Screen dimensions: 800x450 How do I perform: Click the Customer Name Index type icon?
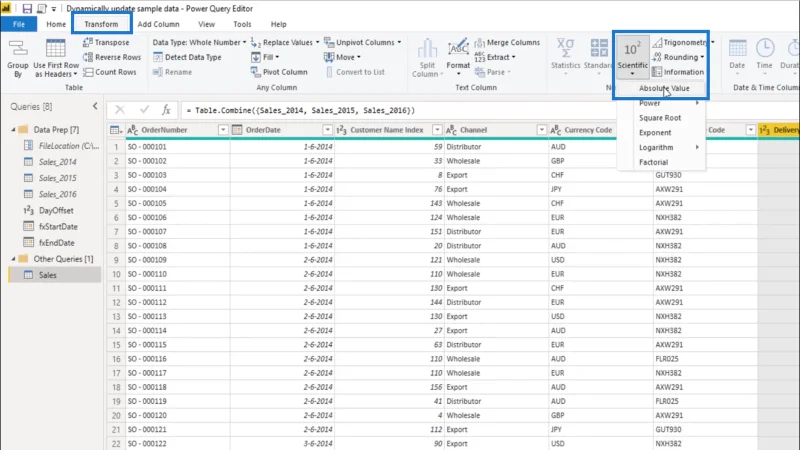[342, 130]
